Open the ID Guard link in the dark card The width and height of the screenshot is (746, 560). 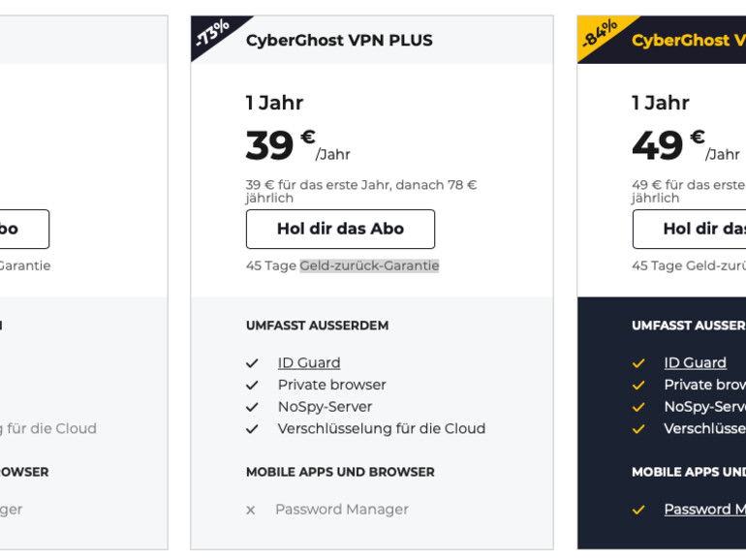(695, 362)
